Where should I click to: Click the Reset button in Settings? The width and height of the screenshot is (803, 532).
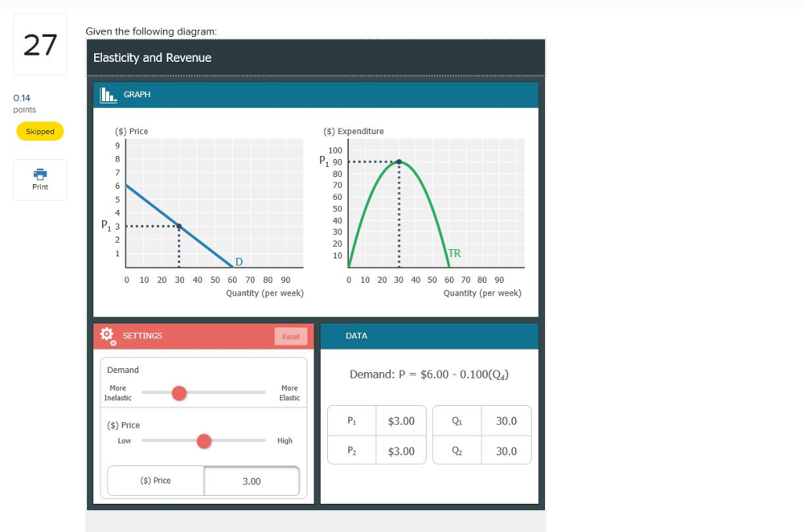[x=291, y=337]
